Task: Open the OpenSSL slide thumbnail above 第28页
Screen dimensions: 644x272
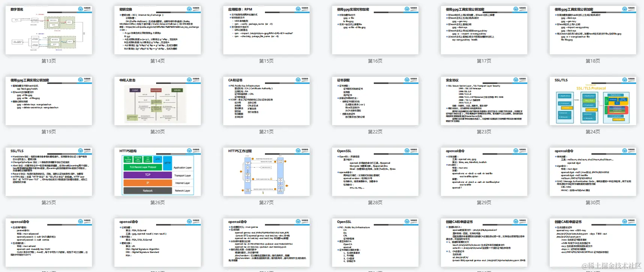Action: (x=375, y=172)
